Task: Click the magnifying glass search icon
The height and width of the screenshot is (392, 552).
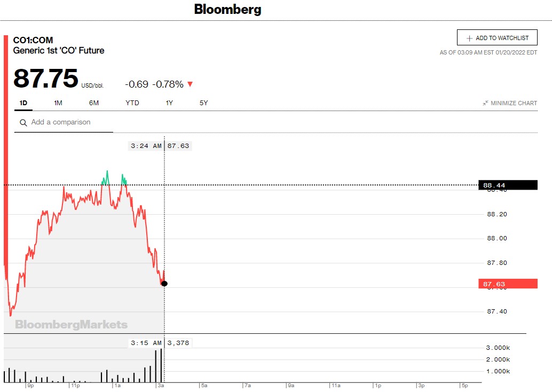Action: 23,123
